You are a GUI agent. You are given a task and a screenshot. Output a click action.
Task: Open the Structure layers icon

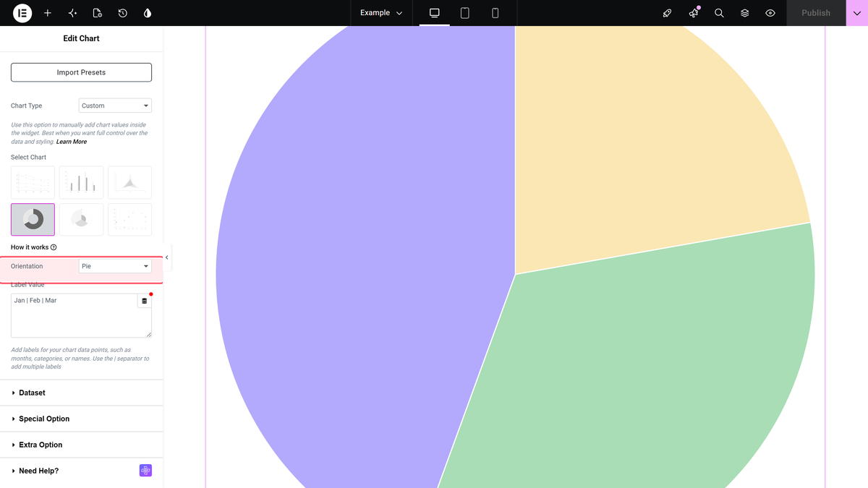[x=744, y=13]
